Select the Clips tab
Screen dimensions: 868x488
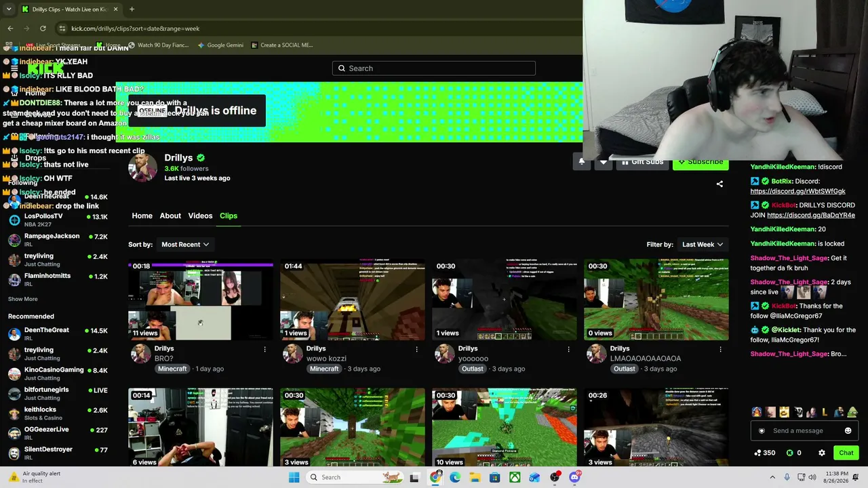tap(229, 216)
